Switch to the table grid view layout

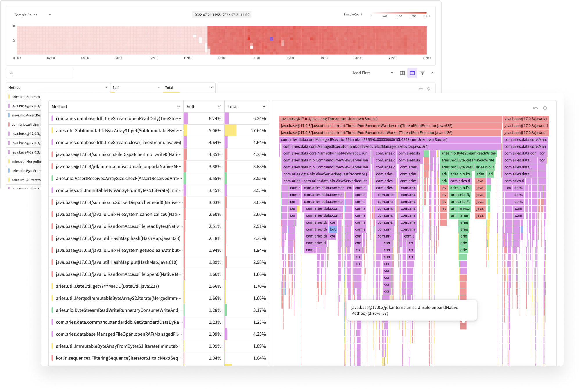402,73
